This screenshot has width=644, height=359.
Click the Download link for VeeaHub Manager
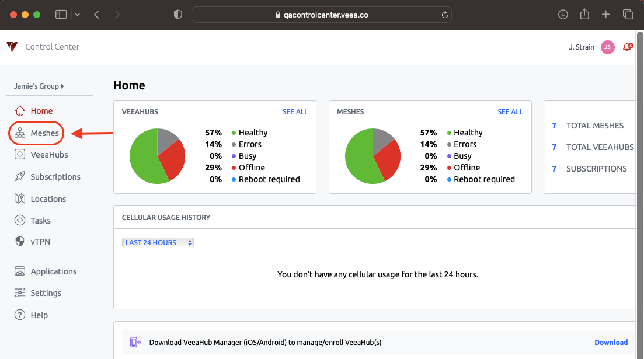point(611,342)
